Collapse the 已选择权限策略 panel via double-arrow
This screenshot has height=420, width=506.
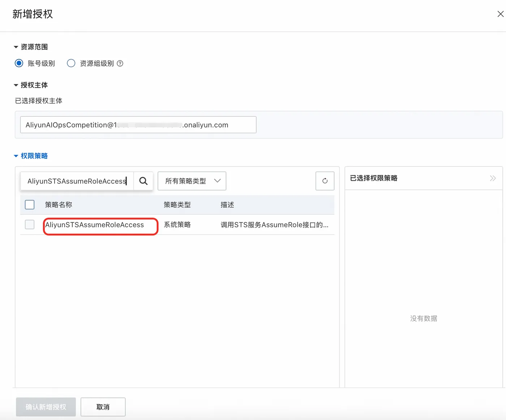tap(493, 178)
